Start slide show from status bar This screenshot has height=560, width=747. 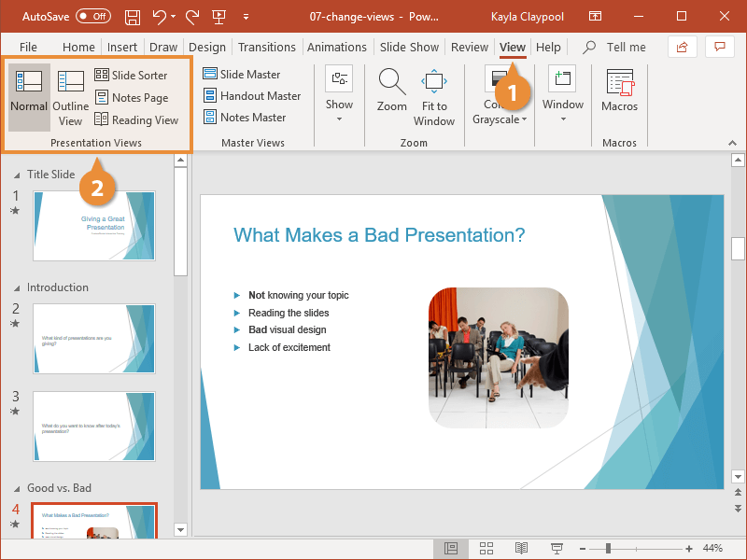click(x=556, y=548)
